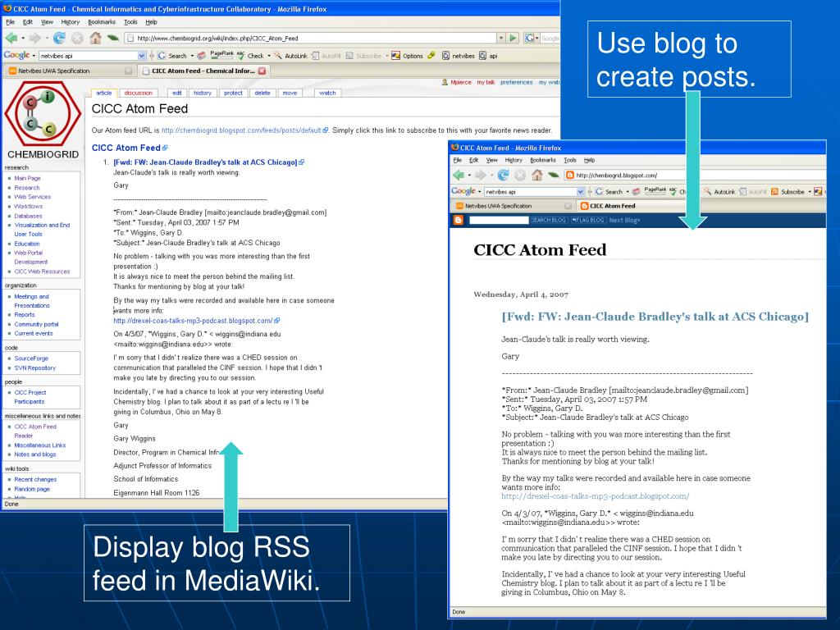Open preferences link in wiki header
Viewport: 840px width, 630px height.
pos(517,83)
